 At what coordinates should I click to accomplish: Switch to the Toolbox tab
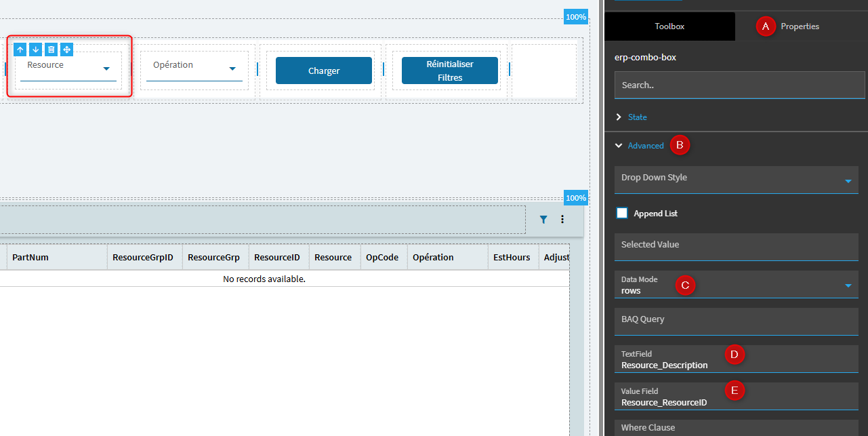(669, 26)
